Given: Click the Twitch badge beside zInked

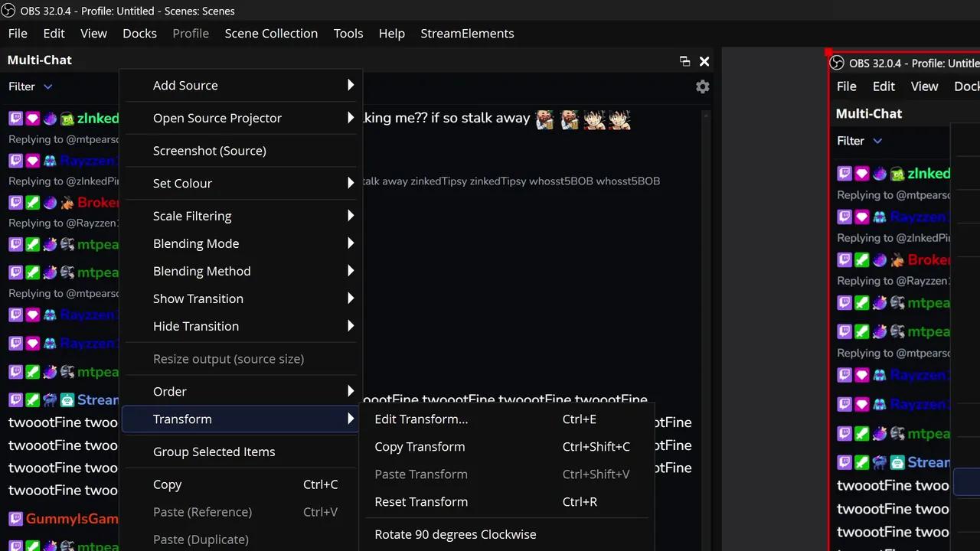Looking at the screenshot, I should pyautogui.click(x=15, y=119).
